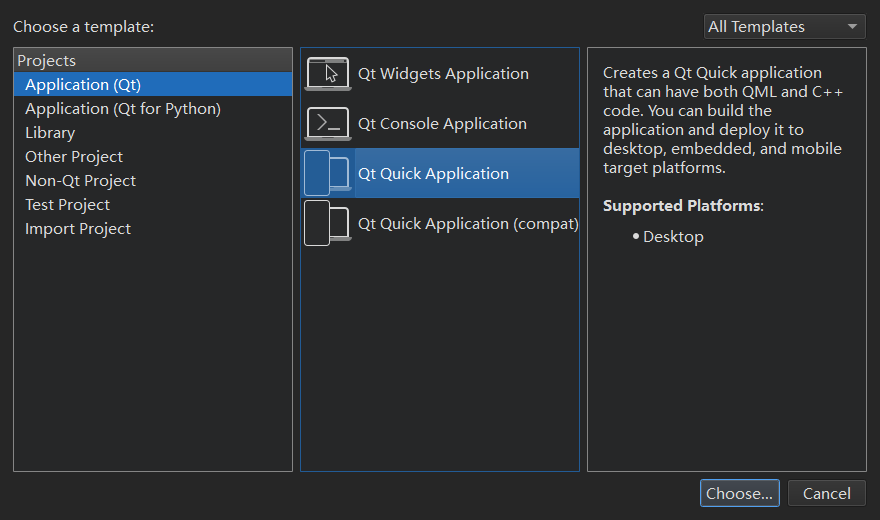Image resolution: width=880 pixels, height=520 pixels.
Task: Select Qt Quick Application template label
Action: [433, 174]
